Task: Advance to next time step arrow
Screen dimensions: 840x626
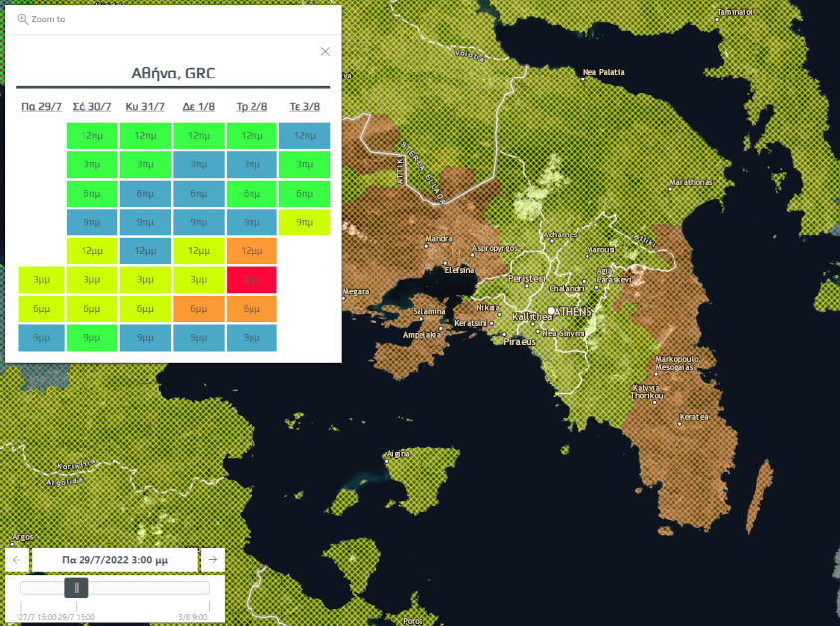Action: coord(212,560)
